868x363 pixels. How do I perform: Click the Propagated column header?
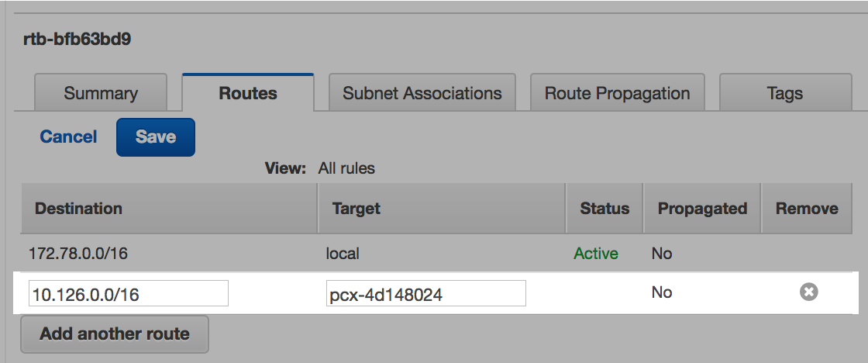click(702, 209)
